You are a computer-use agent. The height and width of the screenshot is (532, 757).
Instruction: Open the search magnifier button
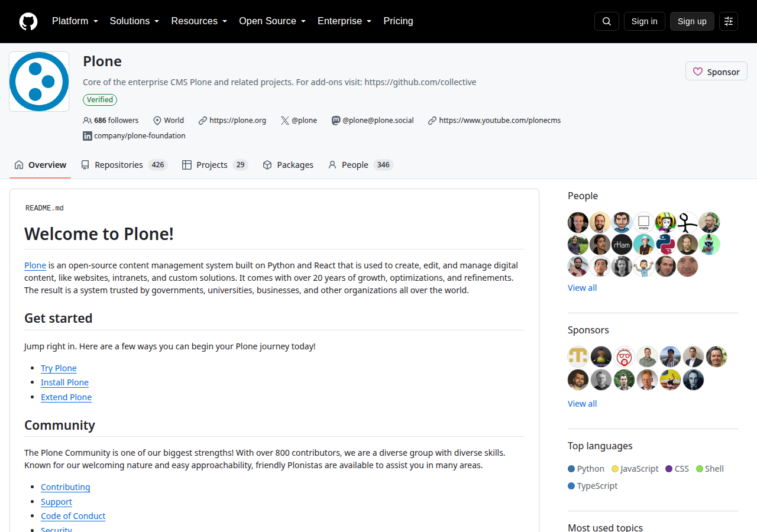pyautogui.click(x=607, y=21)
